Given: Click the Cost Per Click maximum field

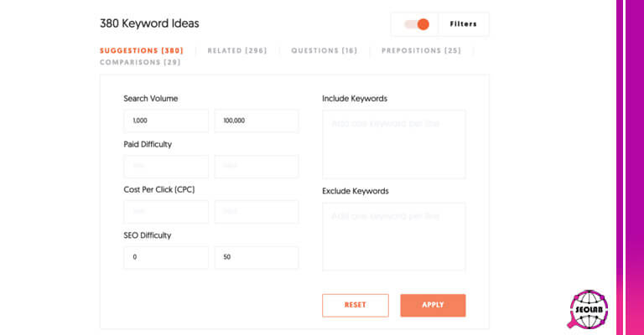Looking at the screenshot, I should [257, 212].
